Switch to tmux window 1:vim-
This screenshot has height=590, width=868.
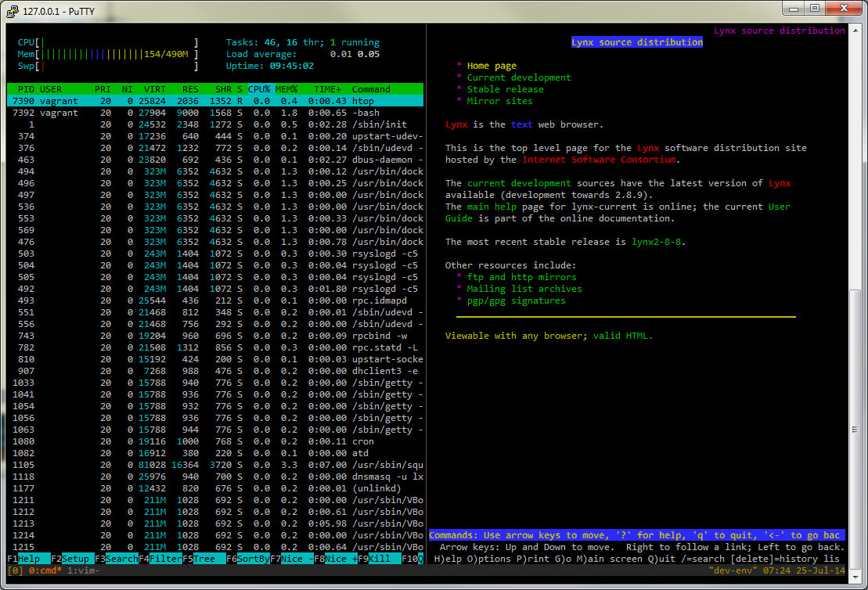click(84, 570)
